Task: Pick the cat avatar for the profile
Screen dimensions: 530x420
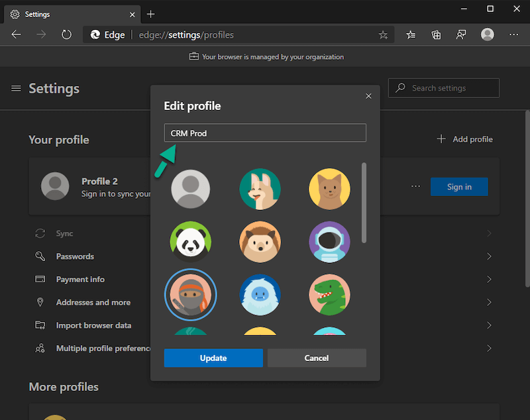Action: [329, 189]
